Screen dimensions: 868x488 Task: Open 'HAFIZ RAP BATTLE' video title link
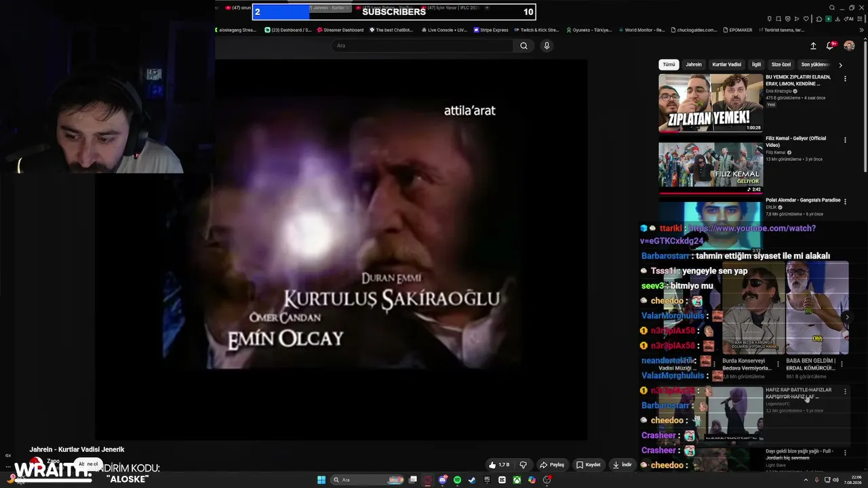coord(799,393)
